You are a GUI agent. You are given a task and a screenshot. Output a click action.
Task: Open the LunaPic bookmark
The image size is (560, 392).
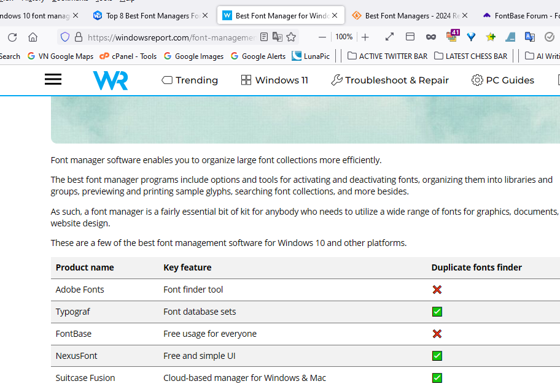[311, 56]
